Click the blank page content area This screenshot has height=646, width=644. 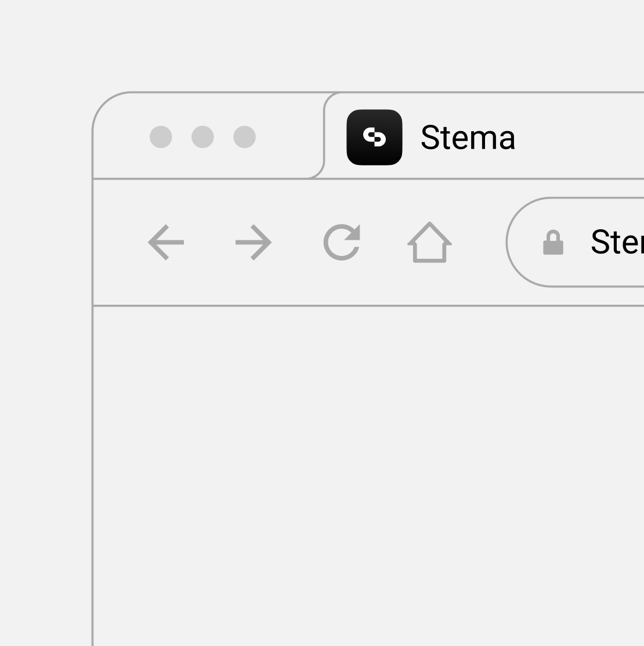[368, 476]
